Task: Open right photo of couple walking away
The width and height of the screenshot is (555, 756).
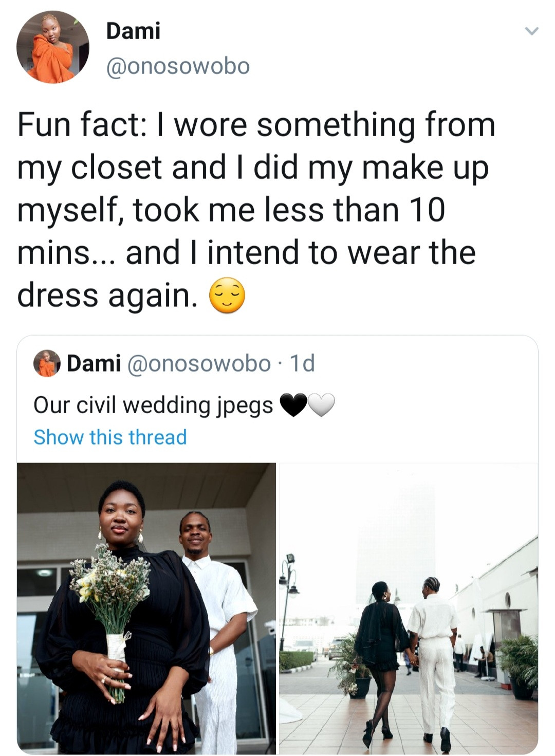Action: click(x=409, y=607)
